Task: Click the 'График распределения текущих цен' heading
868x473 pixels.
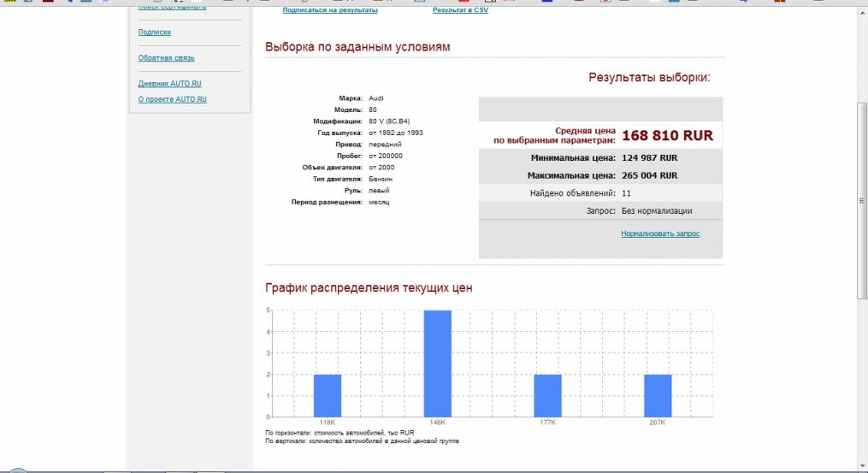Action: point(369,288)
